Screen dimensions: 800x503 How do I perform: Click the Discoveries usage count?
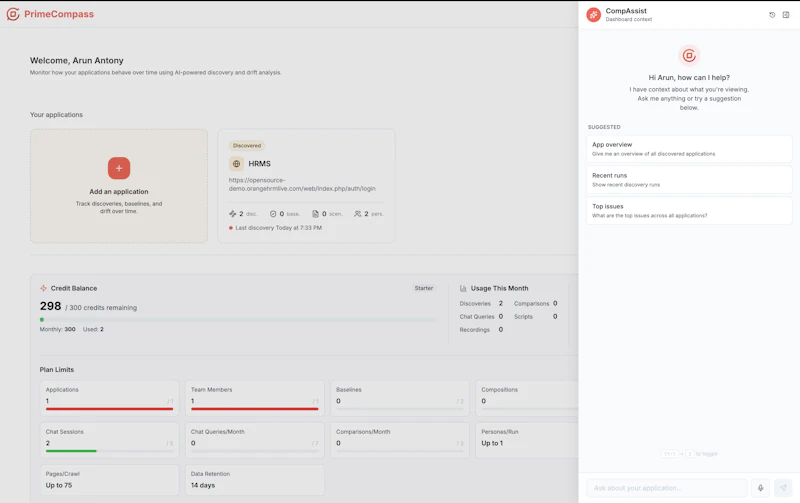click(501, 304)
